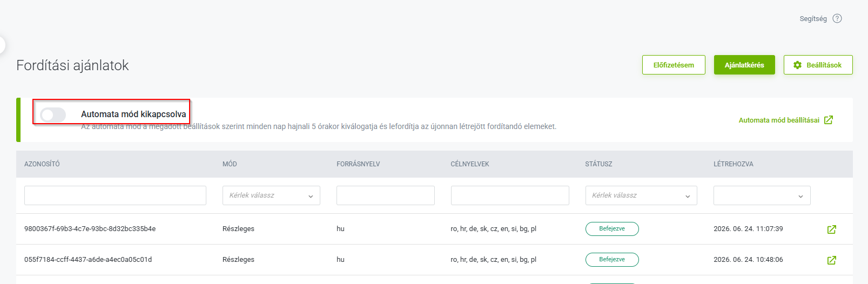Click the Azonosító filter input field
The width and height of the screenshot is (868, 284).
coord(115,195)
